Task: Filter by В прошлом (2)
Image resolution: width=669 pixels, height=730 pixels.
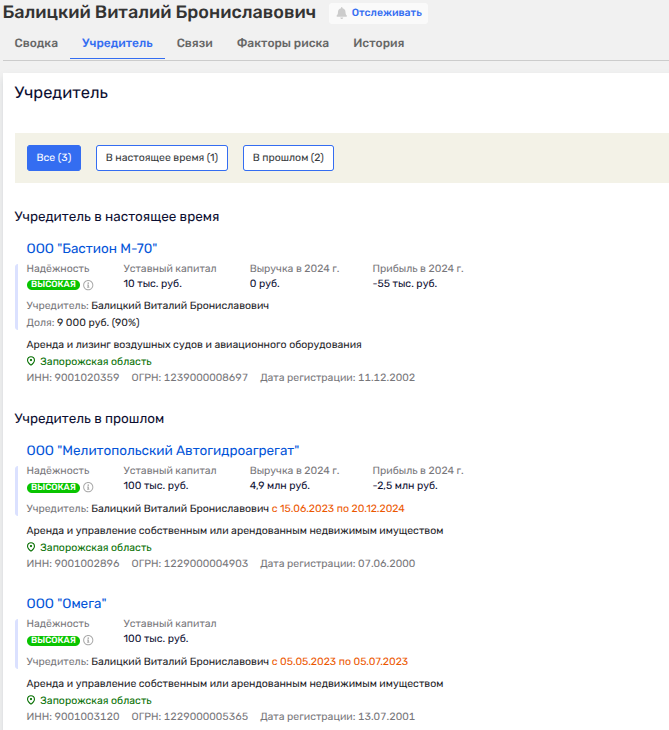Action: pyautogui.click(x=288, y=158)
